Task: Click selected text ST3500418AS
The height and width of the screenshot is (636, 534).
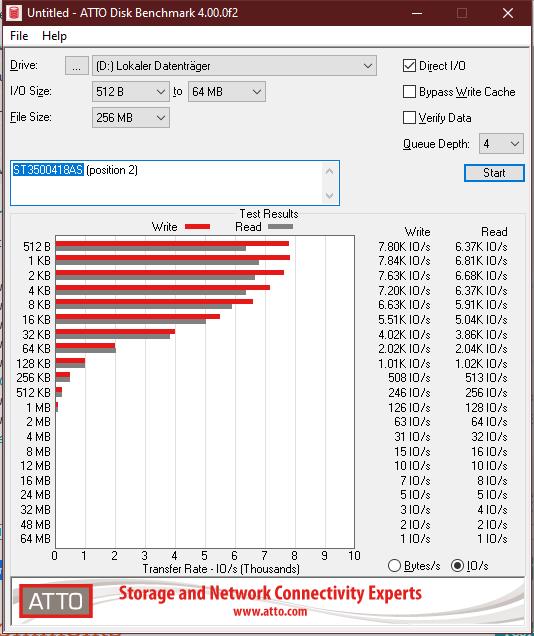Action: (x=48, y=170)
